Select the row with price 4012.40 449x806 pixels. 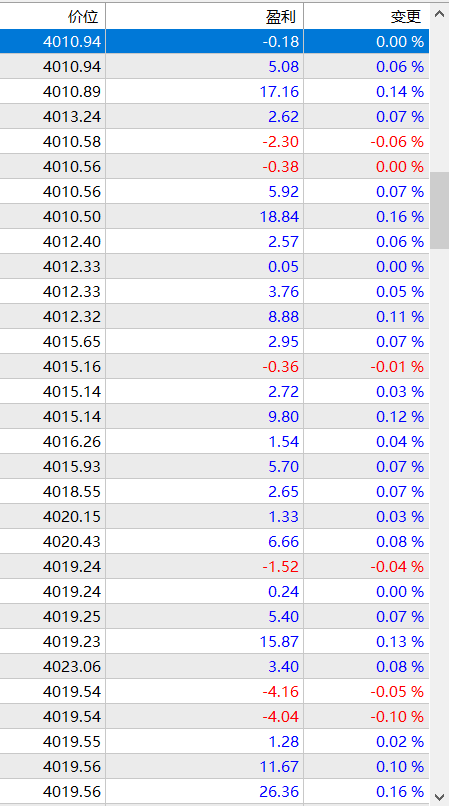pyautogui.click(x=214, y=242)
